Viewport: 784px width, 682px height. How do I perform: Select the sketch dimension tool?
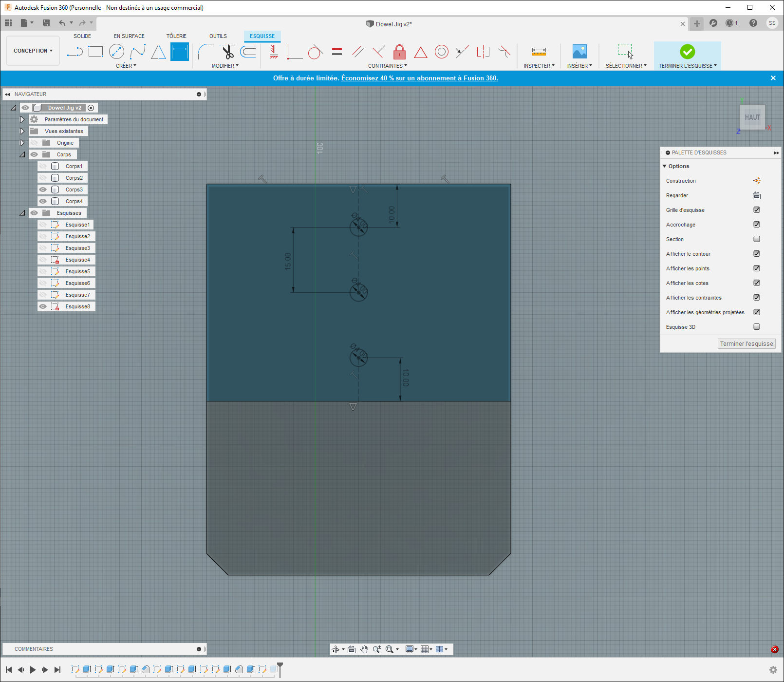point(179,52)
